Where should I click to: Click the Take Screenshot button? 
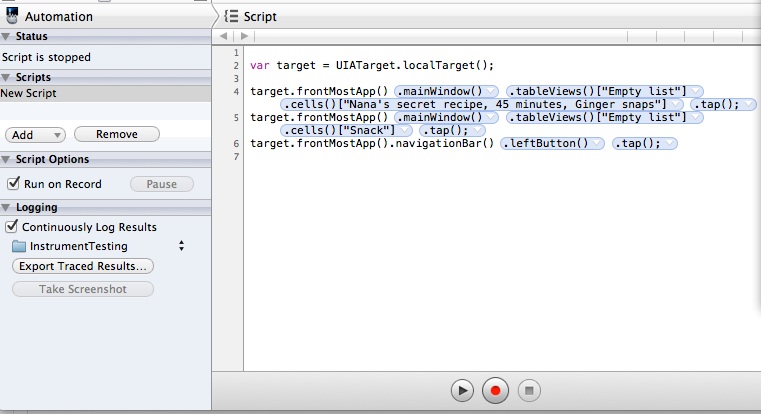[83, 289]
